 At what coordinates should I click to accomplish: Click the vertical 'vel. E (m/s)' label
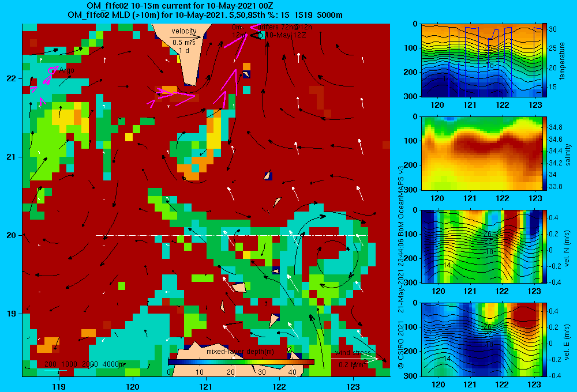click(567, 342)
